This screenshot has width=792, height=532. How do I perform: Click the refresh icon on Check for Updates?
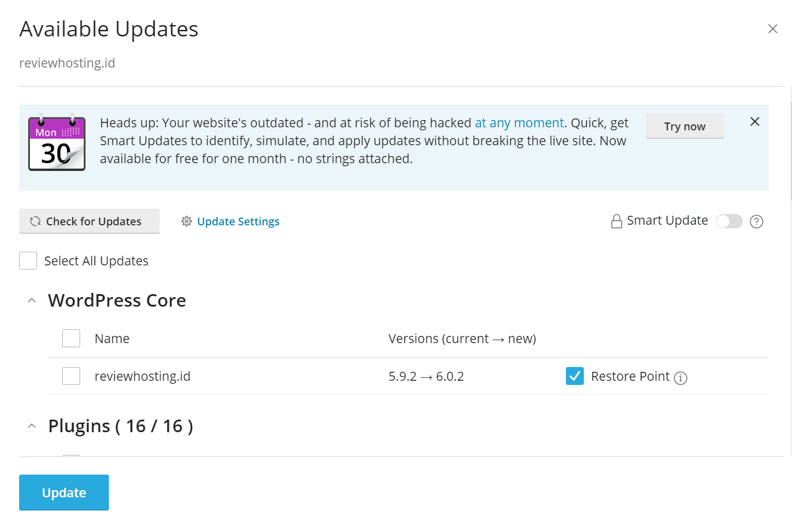(x=35, y=222)
